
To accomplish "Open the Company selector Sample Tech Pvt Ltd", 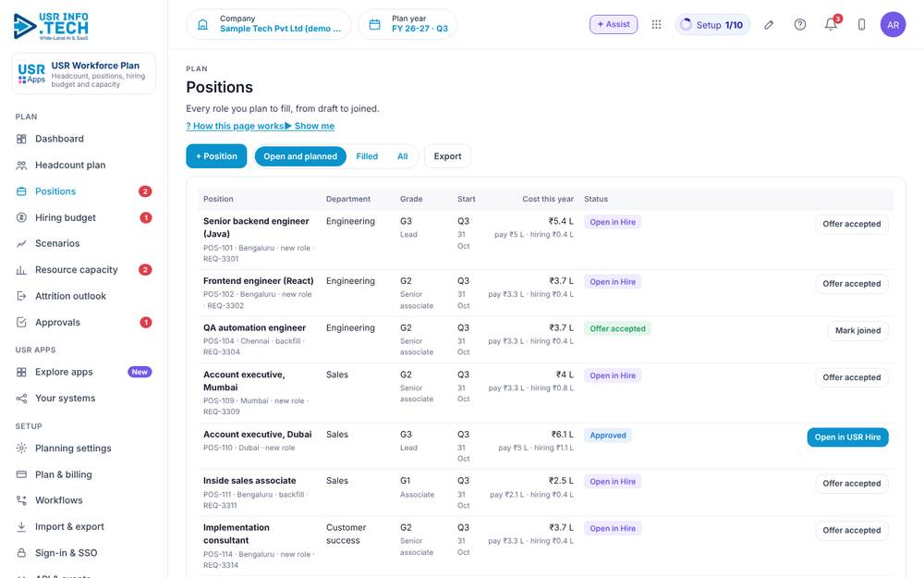I will (x=269, y=24).
